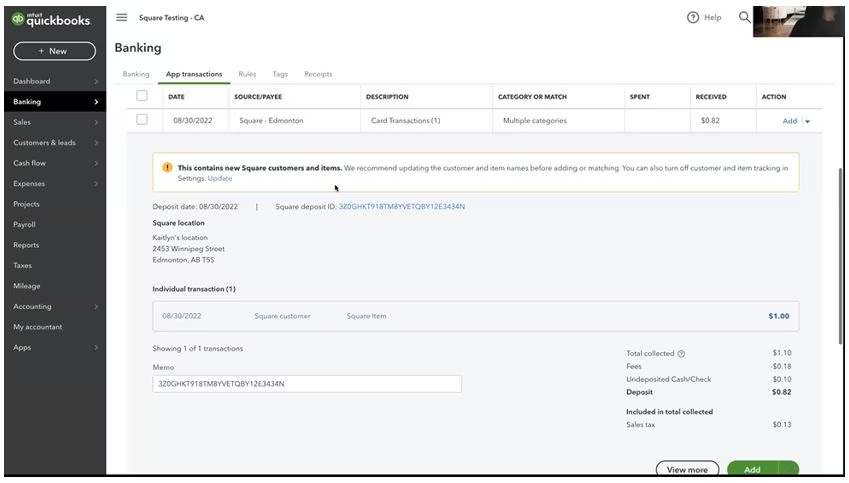Toggle the hamburger navigation menu
This screenshot has height=483, width=849.
click(122, 17)
